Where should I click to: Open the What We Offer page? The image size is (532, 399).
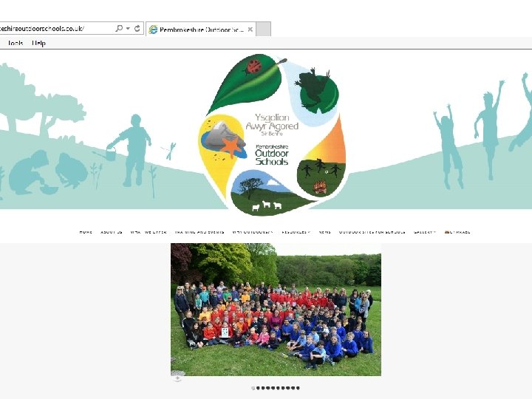tap(149, 232)
